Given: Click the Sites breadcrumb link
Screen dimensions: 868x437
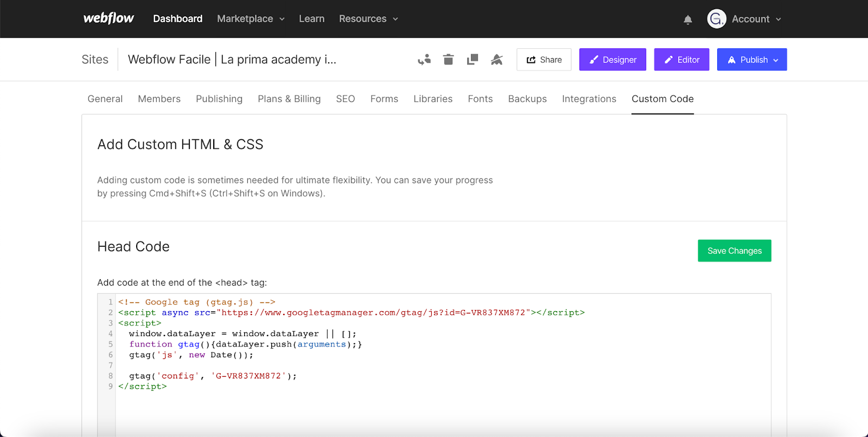Looking at the screenshot, I should click(95, 60).
